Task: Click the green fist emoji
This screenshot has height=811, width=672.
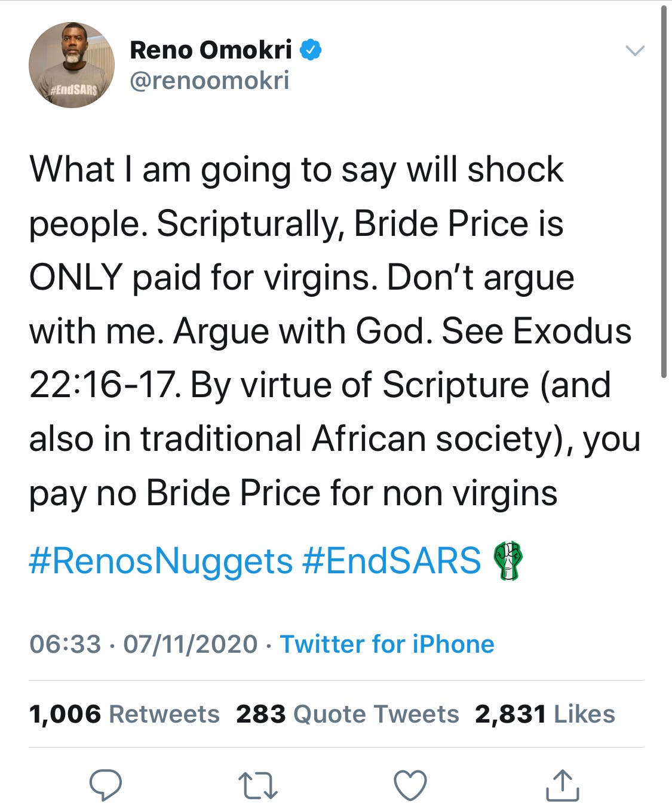Action: pyautogui.click(x=508, y=561)
